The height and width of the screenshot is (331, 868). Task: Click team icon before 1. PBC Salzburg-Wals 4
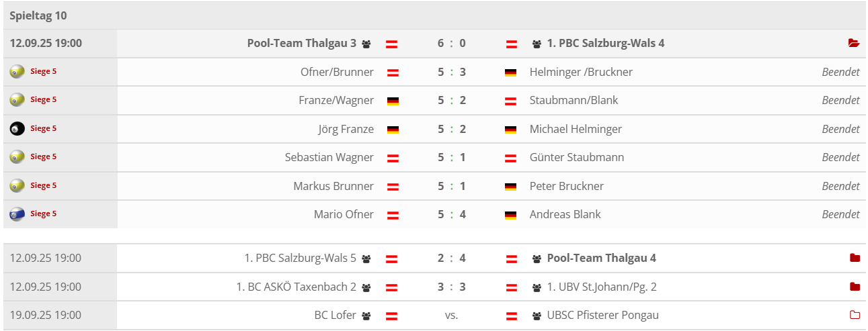point(537,44)
